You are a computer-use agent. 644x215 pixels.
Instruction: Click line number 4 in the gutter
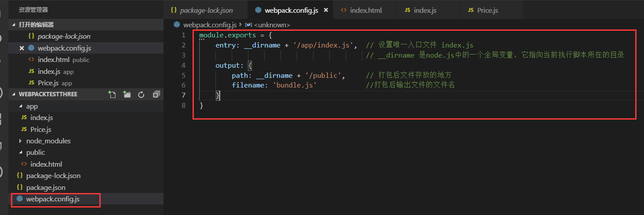pyautogui.click(x=183, y=65)
